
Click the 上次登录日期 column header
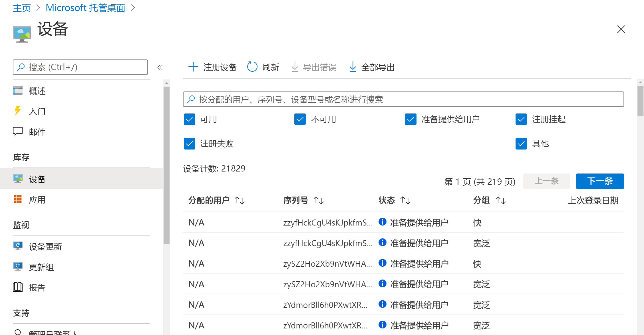[x=593, y=200]
